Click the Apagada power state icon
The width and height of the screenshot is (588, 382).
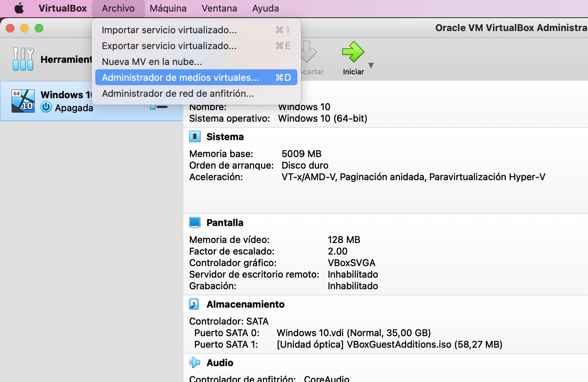click(46, 107)
